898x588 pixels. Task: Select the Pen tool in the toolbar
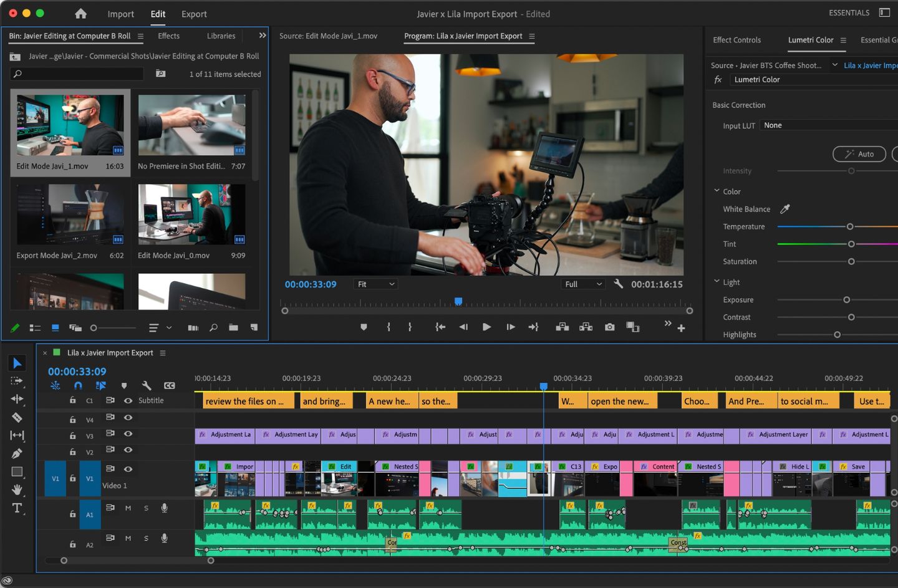tap(17, 453)
